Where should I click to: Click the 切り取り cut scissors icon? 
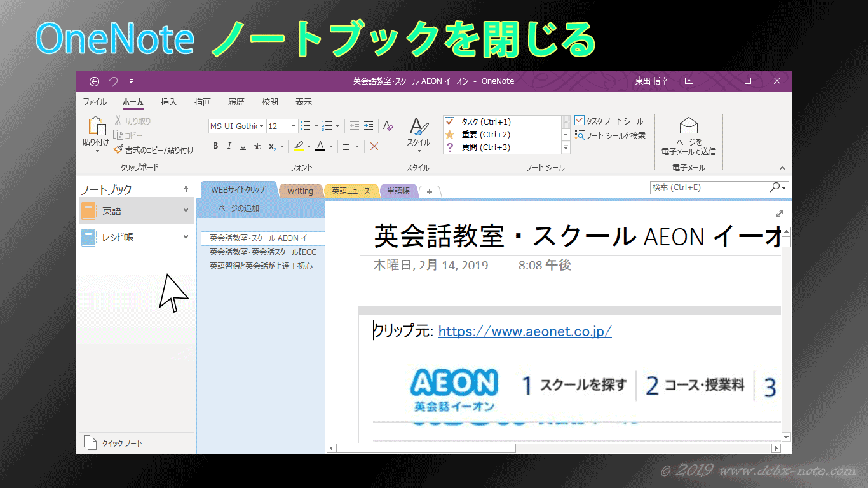coord(118,121)
